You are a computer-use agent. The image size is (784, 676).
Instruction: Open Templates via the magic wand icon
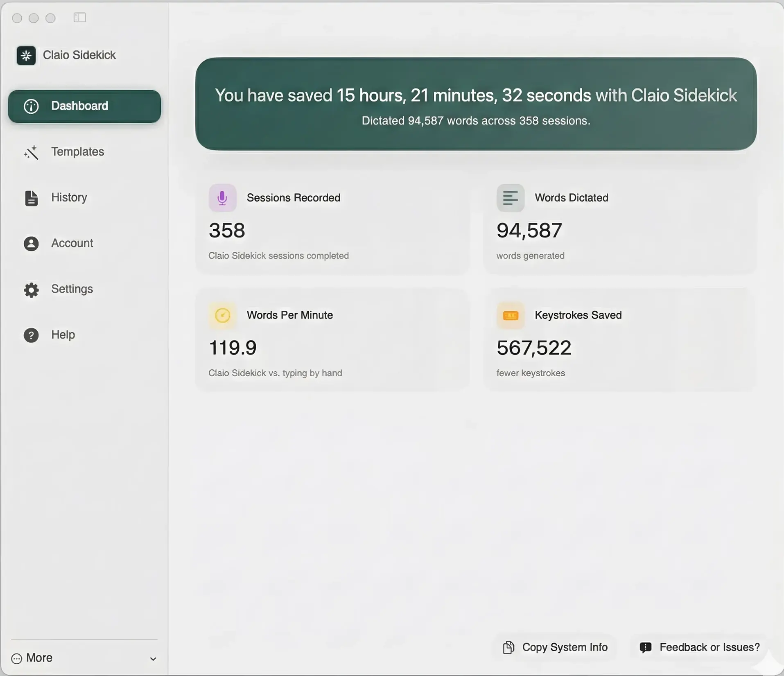tap(32, 152)
